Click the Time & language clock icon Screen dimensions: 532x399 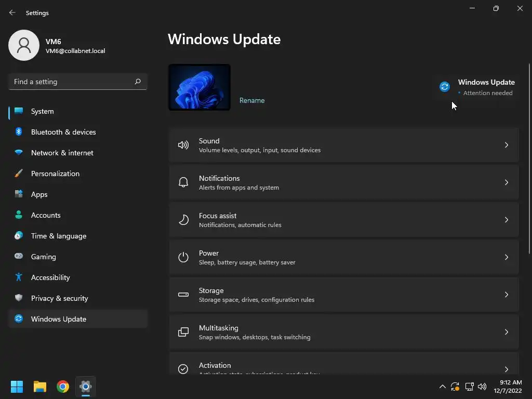19,235
